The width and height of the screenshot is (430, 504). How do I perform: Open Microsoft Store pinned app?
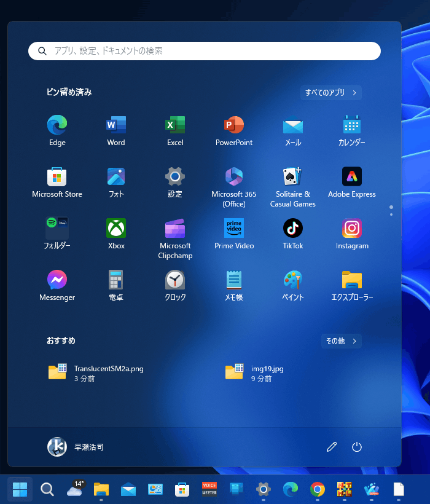click(x=57, y=183)
